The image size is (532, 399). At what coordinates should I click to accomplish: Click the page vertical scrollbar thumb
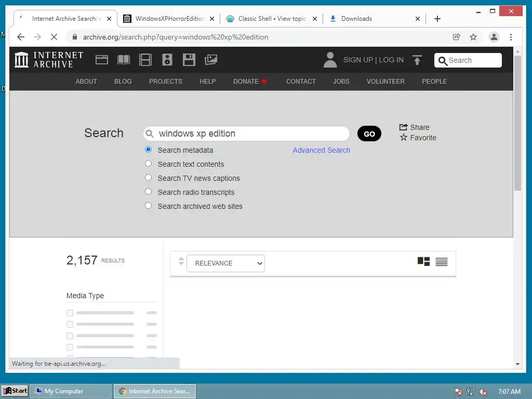click(x=517, y=123)
